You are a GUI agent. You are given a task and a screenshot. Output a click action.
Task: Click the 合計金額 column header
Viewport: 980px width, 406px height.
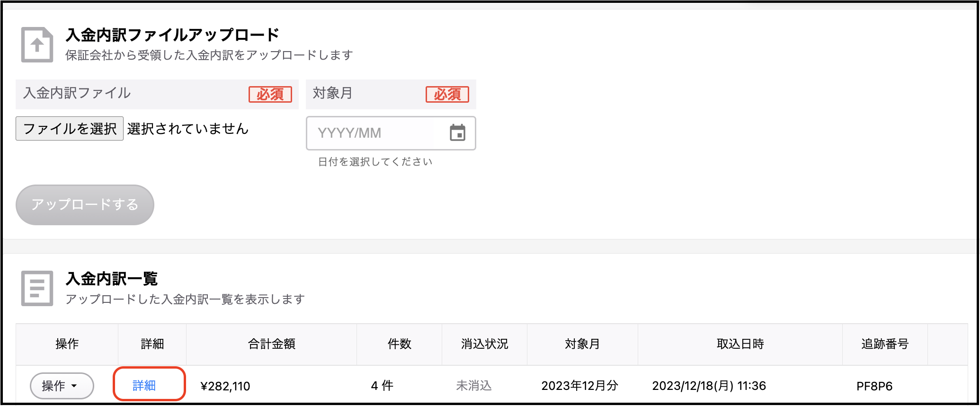coord(272,344)
